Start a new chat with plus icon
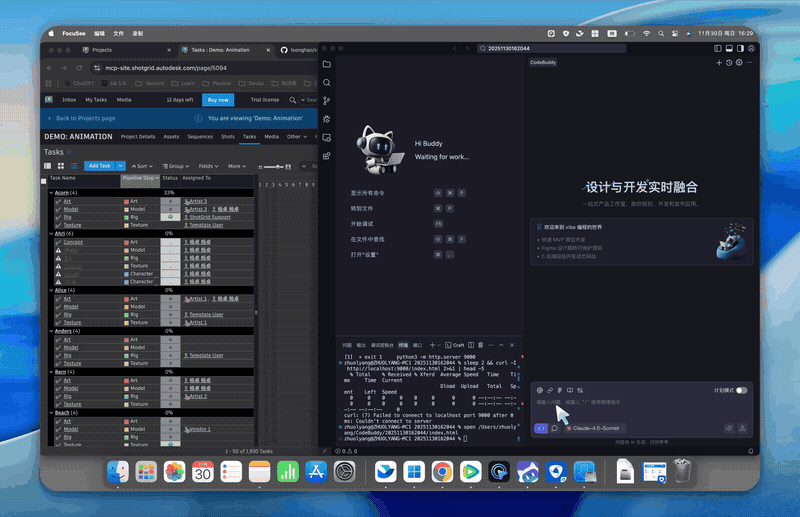This screenshot has width=800, height=517. pos(718,63)
